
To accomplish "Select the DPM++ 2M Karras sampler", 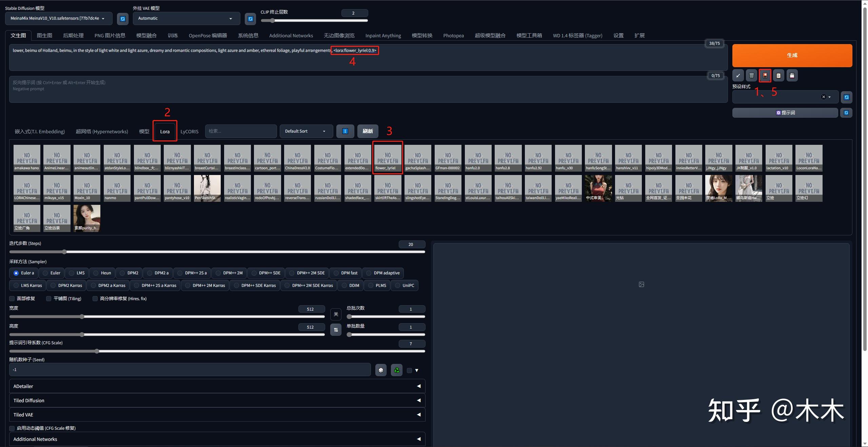I will click(x=204, y=286).
